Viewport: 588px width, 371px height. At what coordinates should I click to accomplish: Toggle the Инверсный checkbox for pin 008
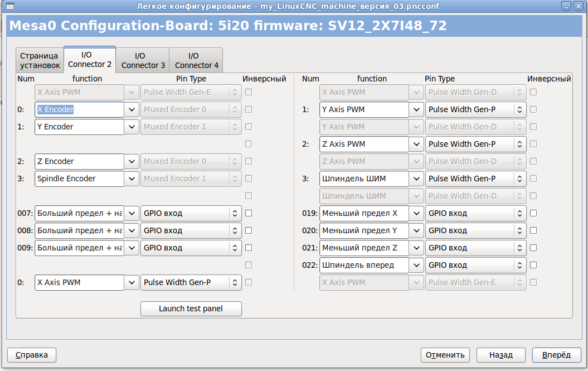coord(248,230)
